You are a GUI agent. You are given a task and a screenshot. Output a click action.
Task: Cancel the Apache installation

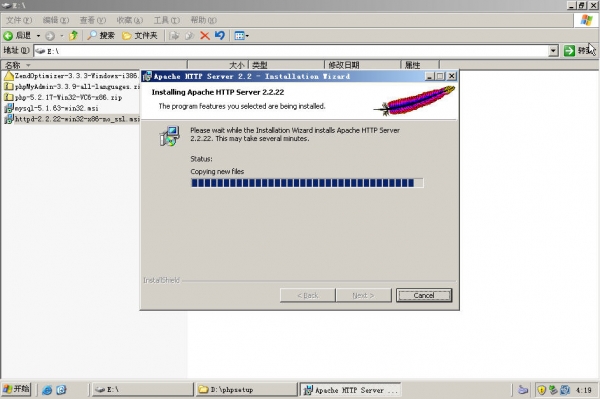pos(424,295)
